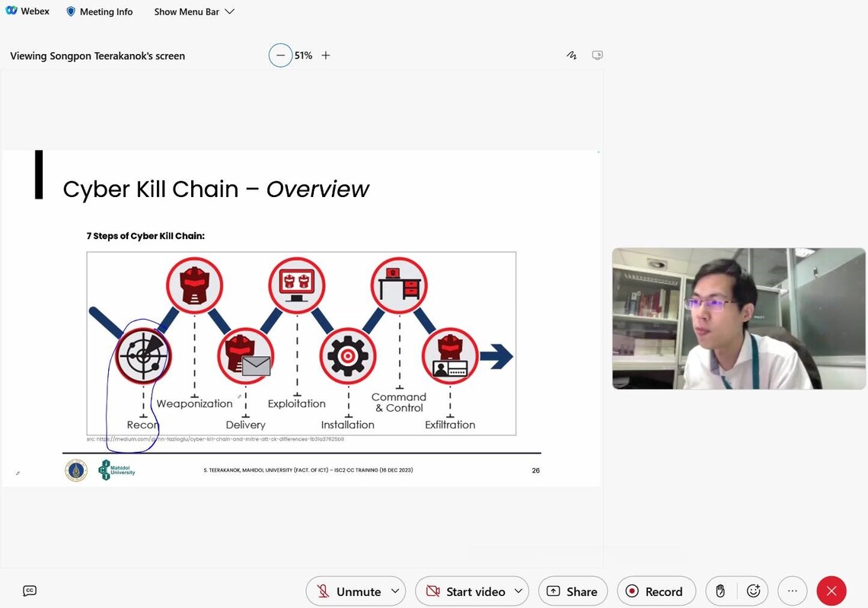Expand the Show Menu Bar chevron
Image resolution: width=868 pixels, height=608 pixels.
click(x=230, y=11)
